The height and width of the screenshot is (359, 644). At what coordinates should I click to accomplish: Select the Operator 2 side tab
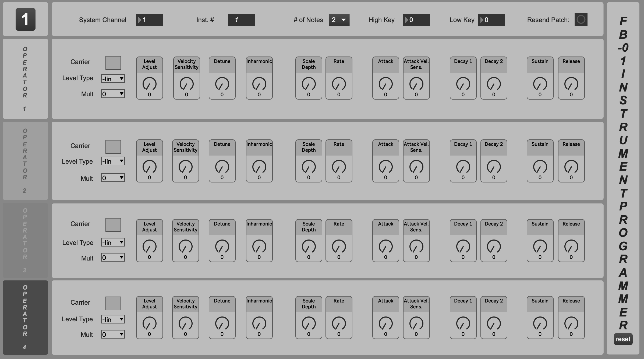tap(25, 161)
